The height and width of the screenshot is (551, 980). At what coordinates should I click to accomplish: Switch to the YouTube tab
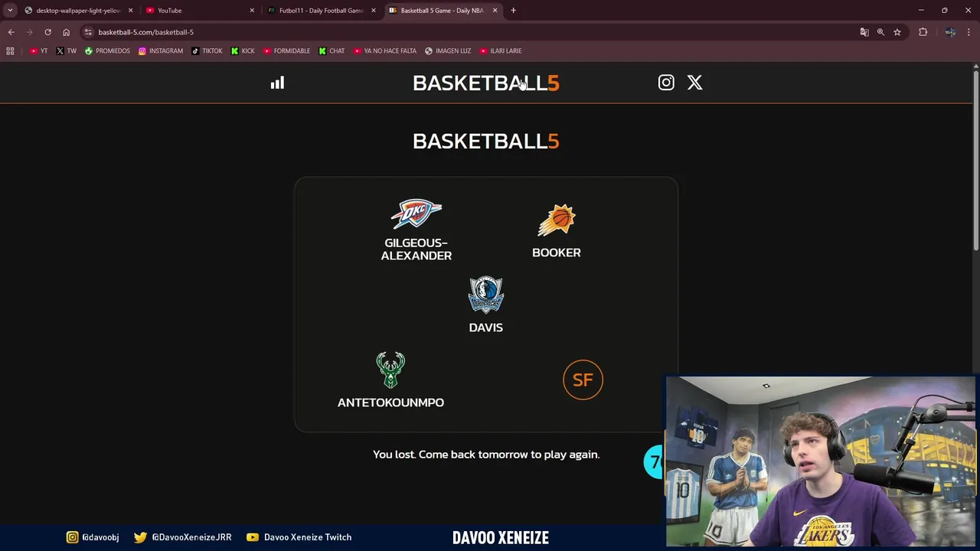click(199, 11)
